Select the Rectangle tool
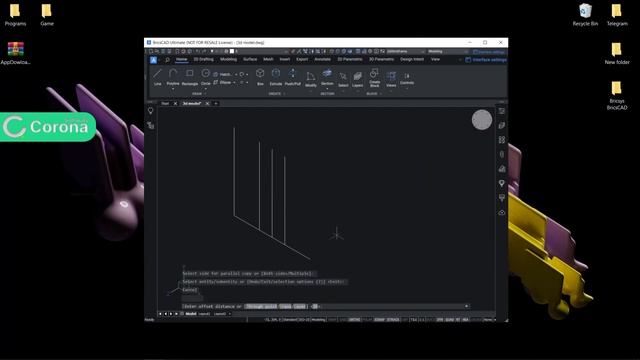640x360 pixels. pos(190,77)
